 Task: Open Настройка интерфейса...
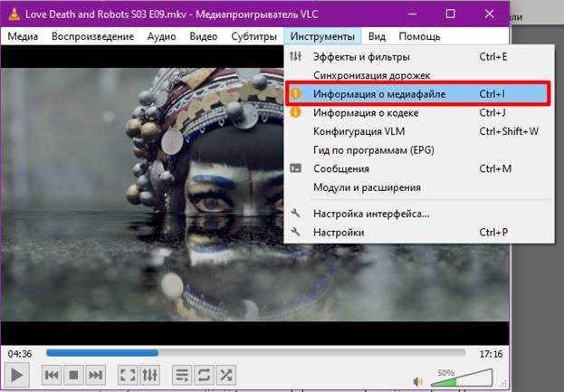coord(419,214)
